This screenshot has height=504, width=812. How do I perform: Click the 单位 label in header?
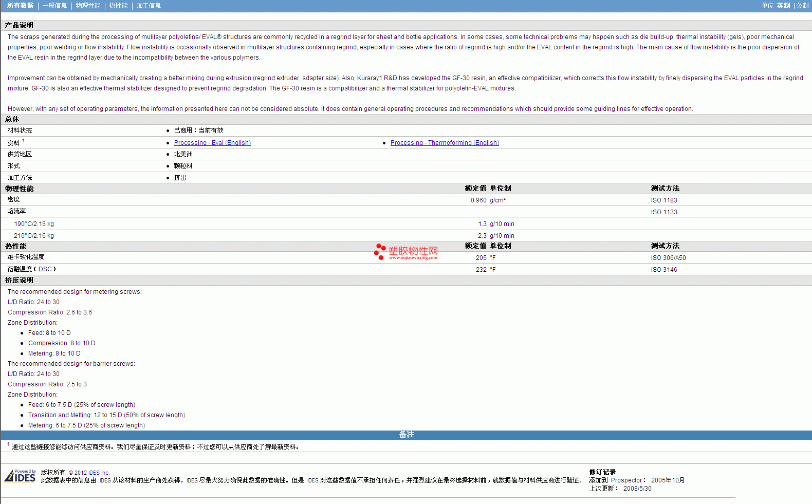(767, 6)
